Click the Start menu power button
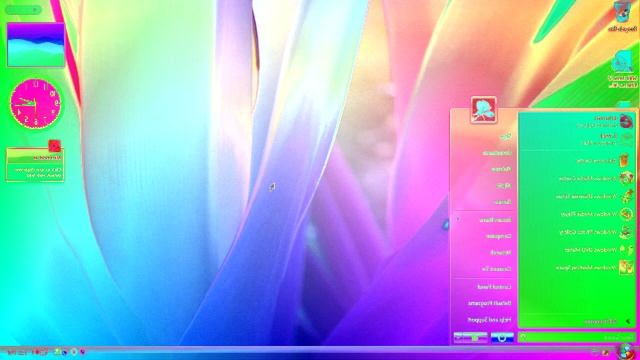The height and width of the screenshot is (360, 640). (502, 338)
